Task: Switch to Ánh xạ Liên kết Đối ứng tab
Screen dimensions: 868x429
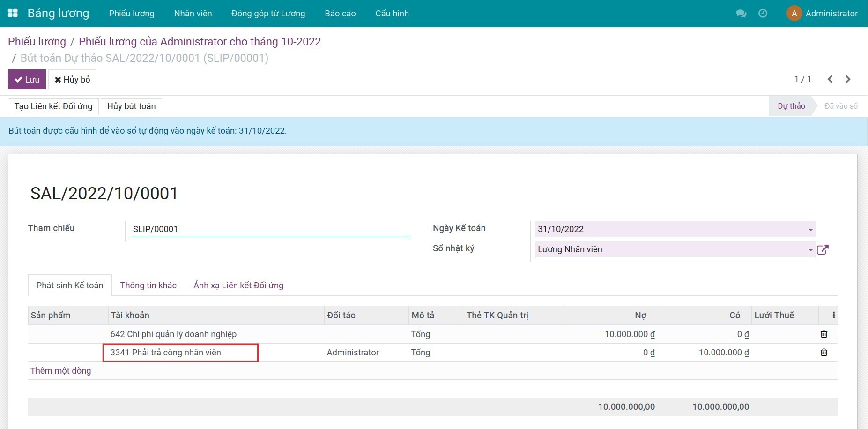Action: tap(238, 285)
